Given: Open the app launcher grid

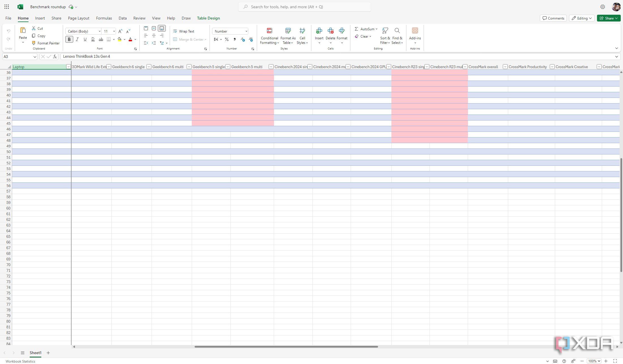Looking at the screenshot, I should (7, 7).
